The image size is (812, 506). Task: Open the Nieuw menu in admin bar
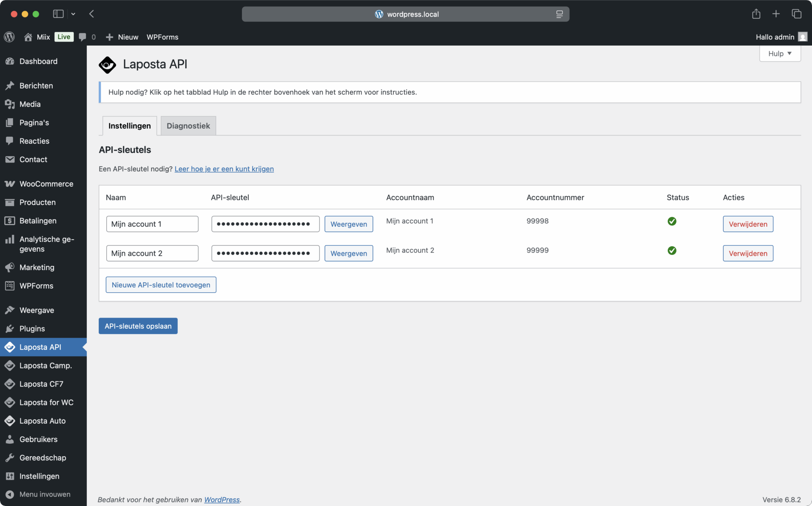click(x=122, y=37)
